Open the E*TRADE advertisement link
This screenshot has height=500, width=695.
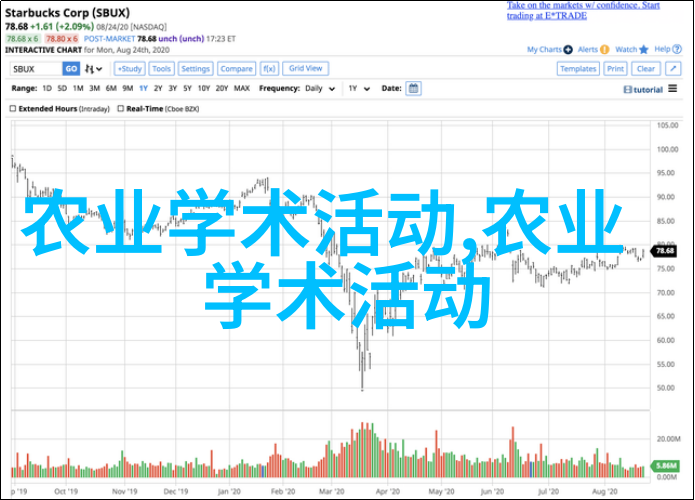583,11
